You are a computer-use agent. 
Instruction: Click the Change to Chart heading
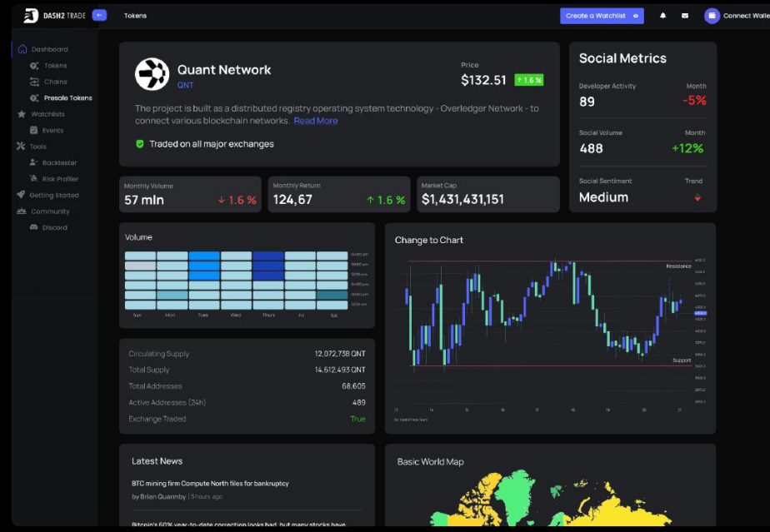click(x=428, y=240)
